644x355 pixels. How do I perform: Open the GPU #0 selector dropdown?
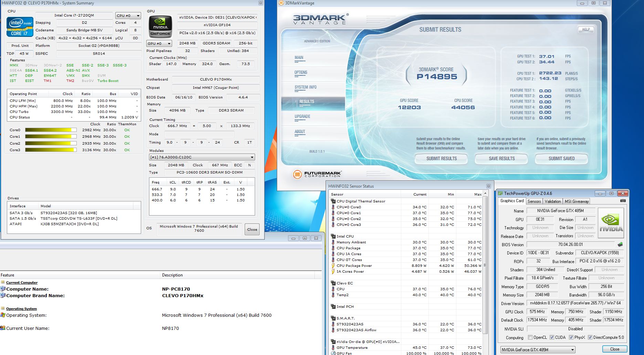[159, 44]
